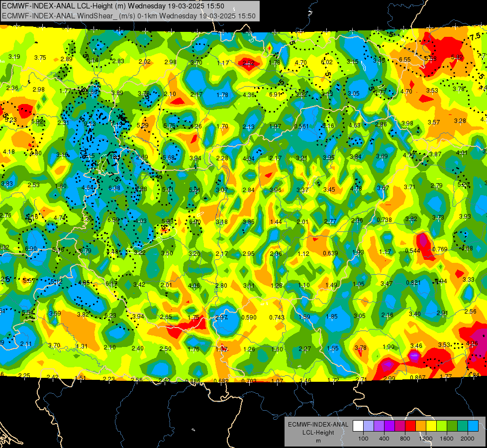This screenshot has width=487, height=448.
Task: Click the wind shear value 5.82
Action: pyautogui.click(x=457, y=57)
